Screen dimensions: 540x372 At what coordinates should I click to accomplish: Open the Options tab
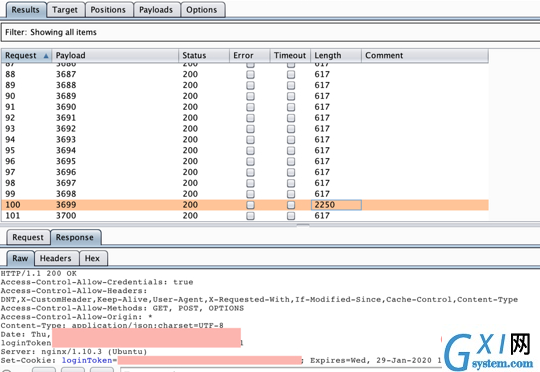(x=202, y=10)
